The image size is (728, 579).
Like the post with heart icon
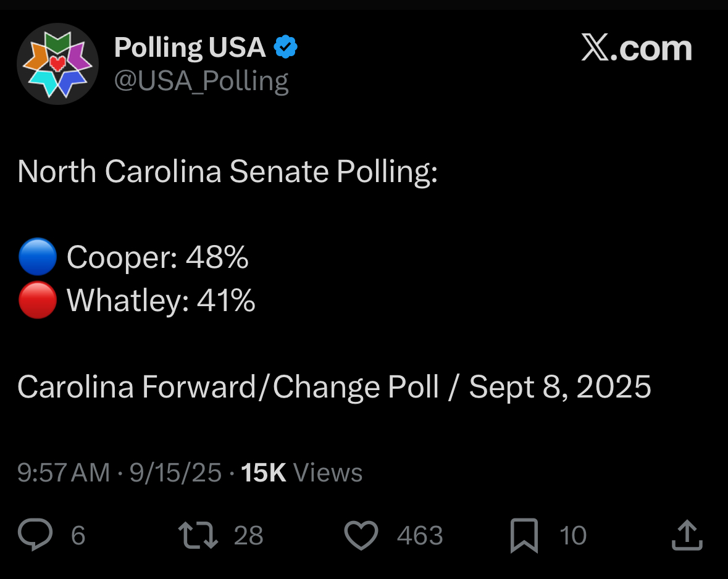361,535
